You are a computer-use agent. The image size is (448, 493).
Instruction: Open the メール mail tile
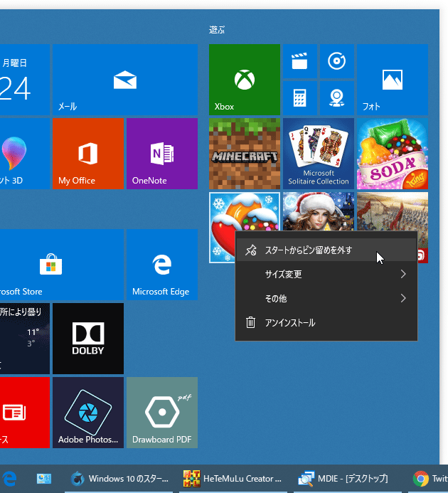coord(125,80)
